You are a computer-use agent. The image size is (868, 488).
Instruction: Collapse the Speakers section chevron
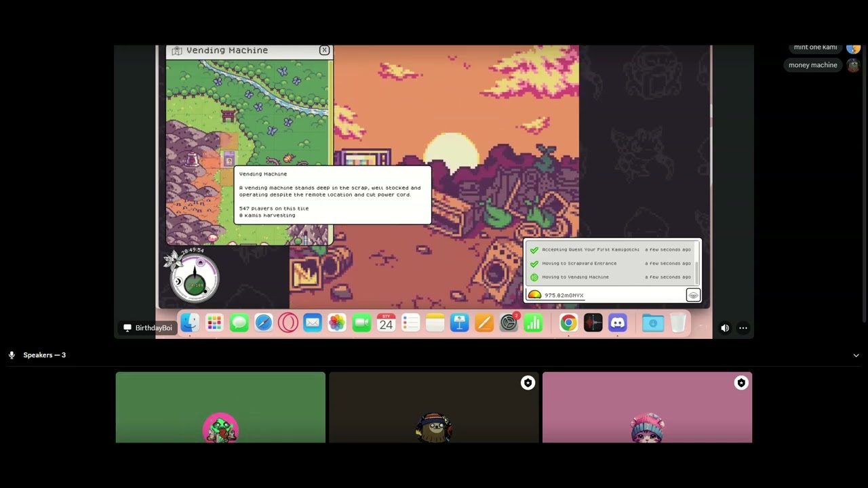tap(856, 355)
